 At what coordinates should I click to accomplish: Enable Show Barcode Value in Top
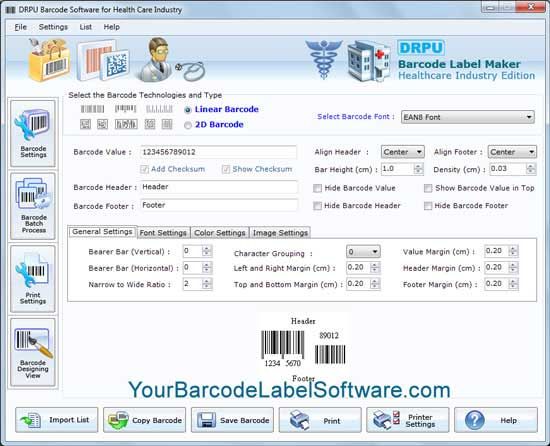click(x=428, y=189)
